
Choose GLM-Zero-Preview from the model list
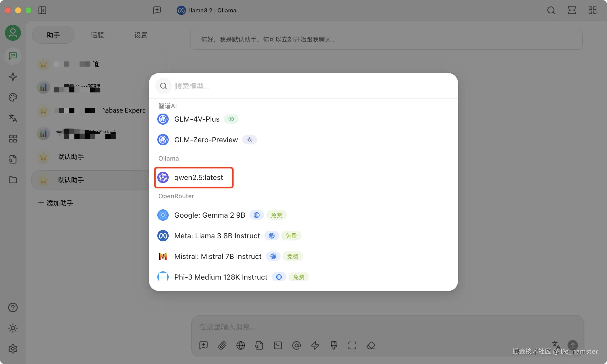click(206, 140)
